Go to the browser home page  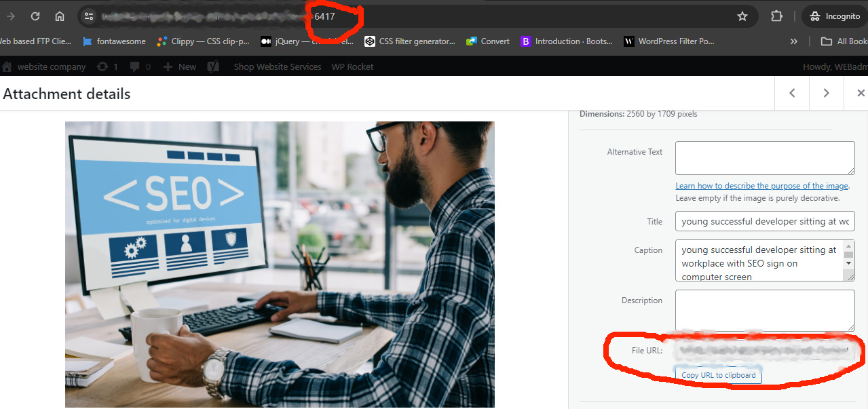[x=60, y=16]
